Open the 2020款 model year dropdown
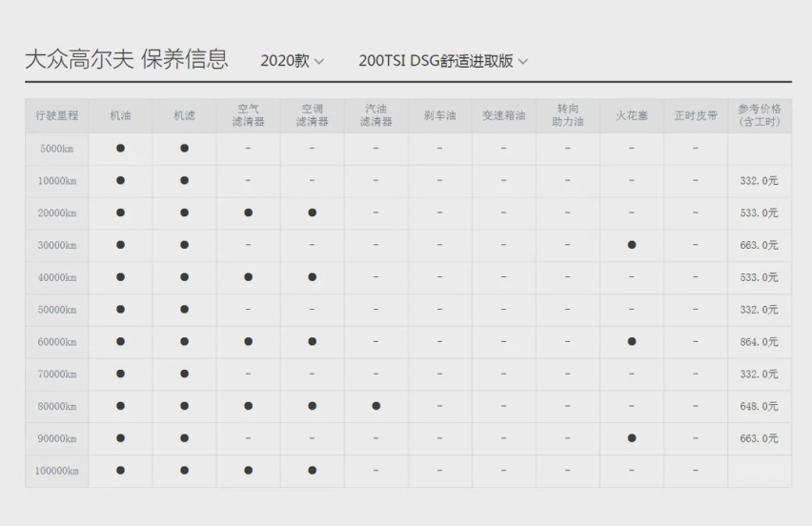 click(292, 61)
